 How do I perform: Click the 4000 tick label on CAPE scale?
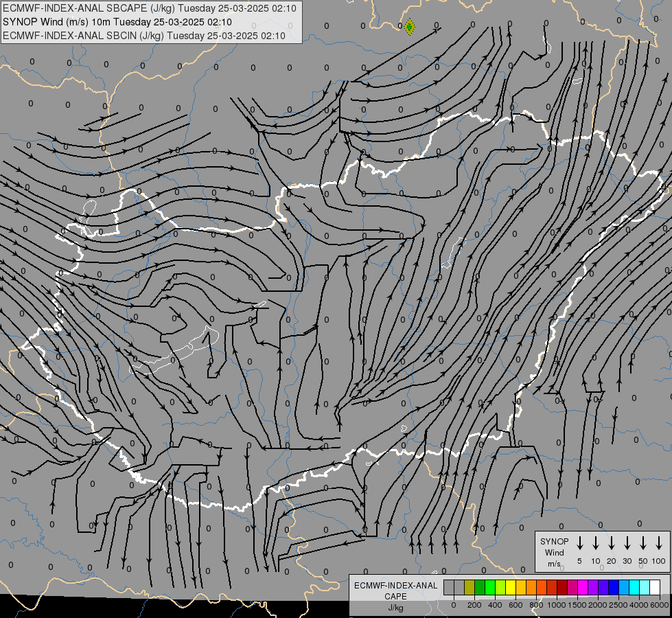(639, 605)
